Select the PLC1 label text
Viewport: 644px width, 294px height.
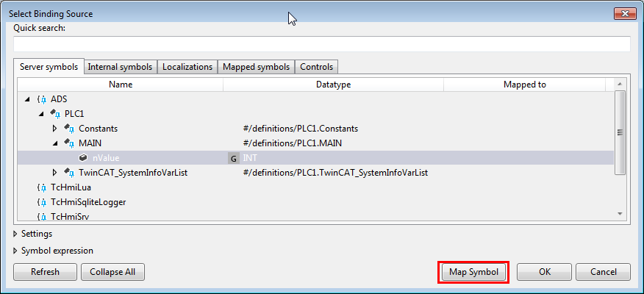point(74,114)
